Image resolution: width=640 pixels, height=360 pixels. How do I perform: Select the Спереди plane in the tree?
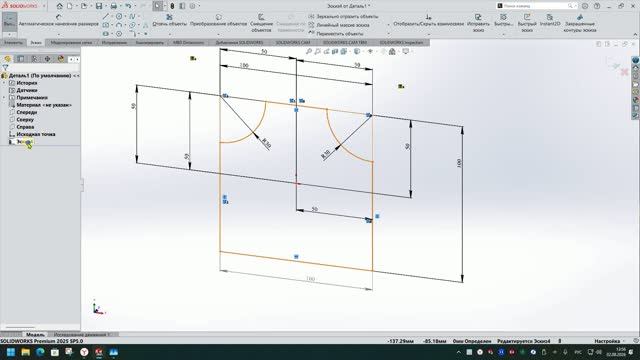tap(27, 112)
